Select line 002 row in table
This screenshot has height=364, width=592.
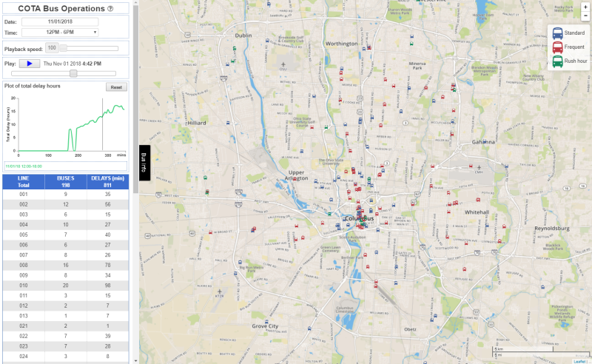pos(66,204)
